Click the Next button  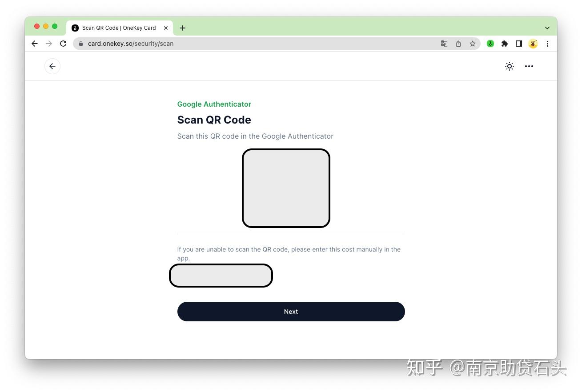pyautogui.click(x=291, y=312)
